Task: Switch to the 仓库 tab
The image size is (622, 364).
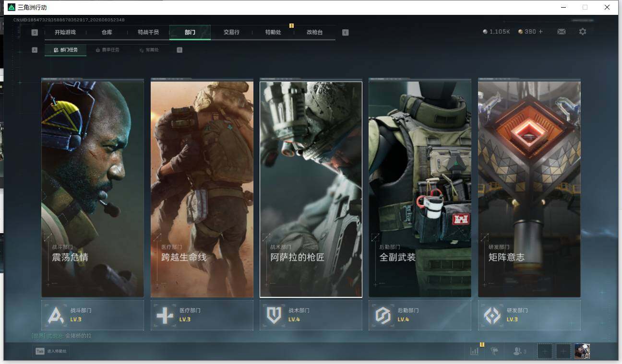Action: [x=107, y=32]
